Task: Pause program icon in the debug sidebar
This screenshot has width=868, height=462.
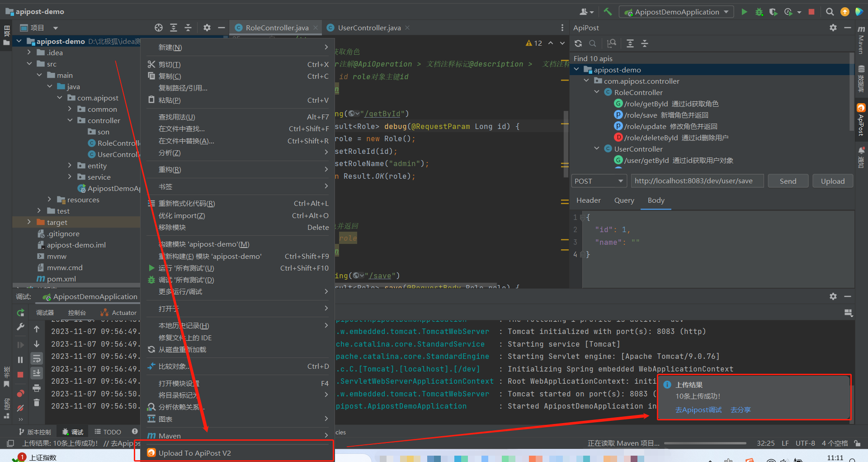Action: click(x=20, y=360)
